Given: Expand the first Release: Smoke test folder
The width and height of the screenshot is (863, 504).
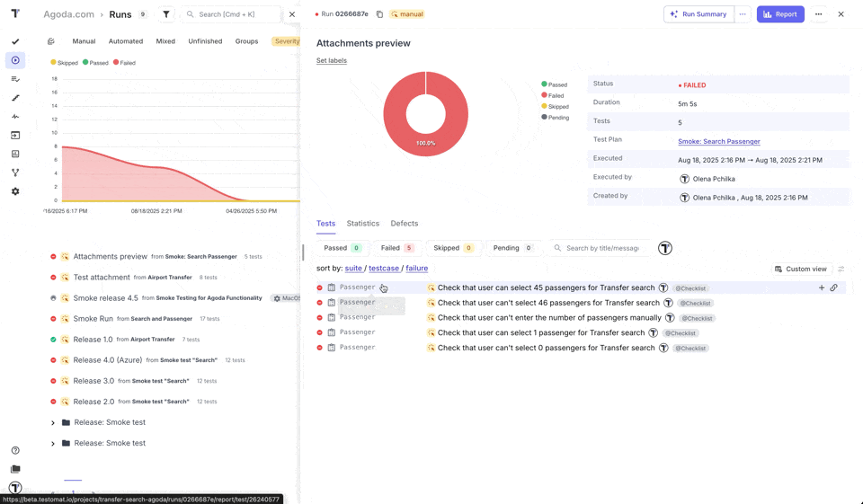Looking at the screenshot, I should pyautogui.click(x=53, y=422).
